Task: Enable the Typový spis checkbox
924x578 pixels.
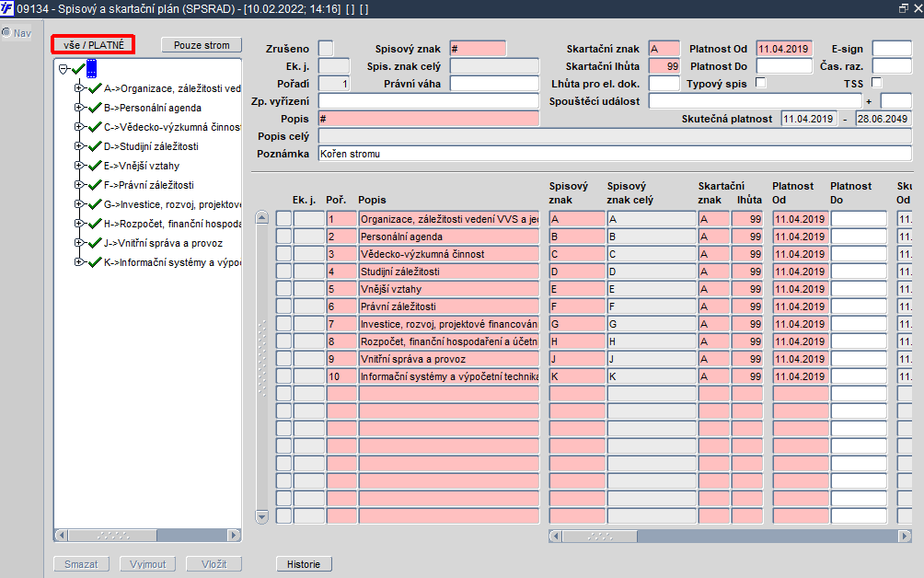Action: pyautogui.click(x=760, y=83)
